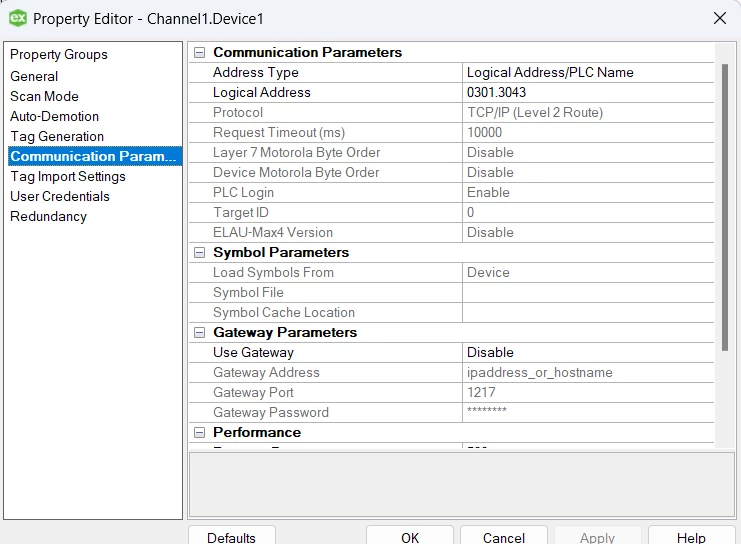The width and height of the screenshot is (741, 544).
Task: Click the Gateway Port value 1217
Action: tap(588, 392)
